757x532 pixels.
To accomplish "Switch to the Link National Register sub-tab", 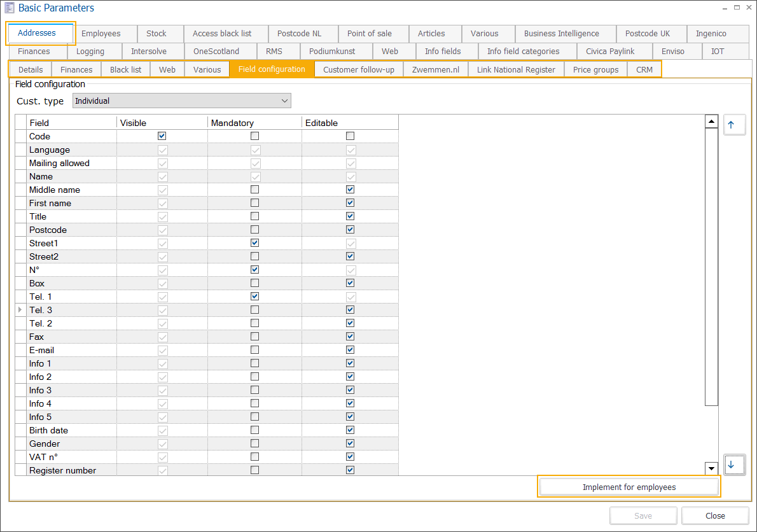I will [x=515, y=69].
